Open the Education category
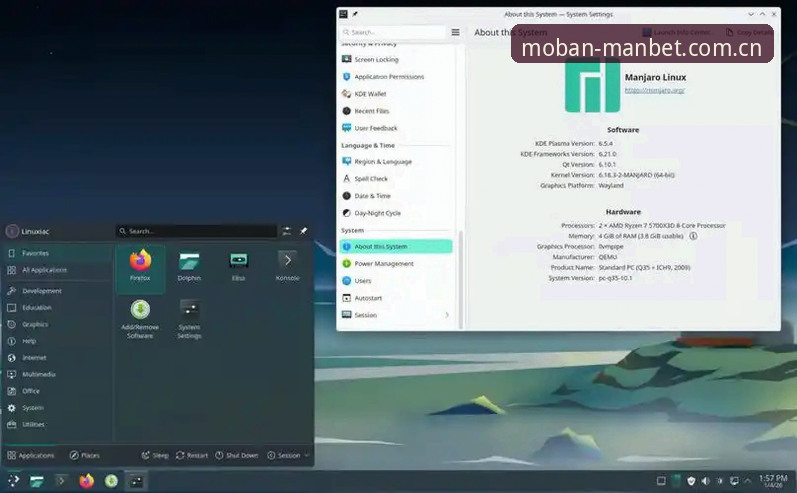This screenshot has width=797, height=493. tap(57, 307)
